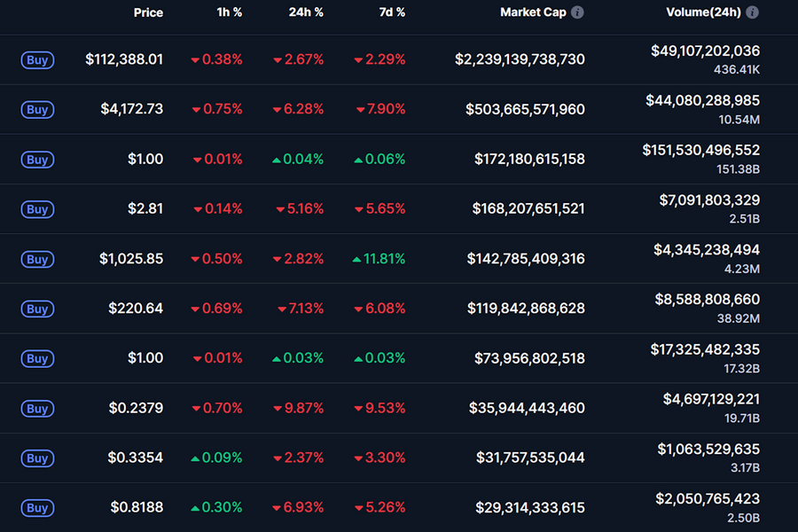Viewport: 798px width, 532px height.
Task: Click the 38.92M volume amount
Action: tap(739, 318)
